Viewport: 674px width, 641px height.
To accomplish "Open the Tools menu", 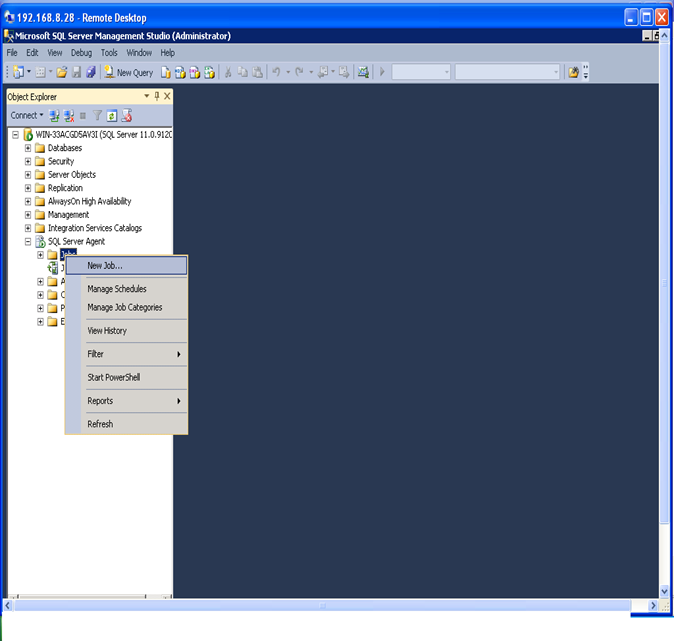I will [x=109, y=53].
